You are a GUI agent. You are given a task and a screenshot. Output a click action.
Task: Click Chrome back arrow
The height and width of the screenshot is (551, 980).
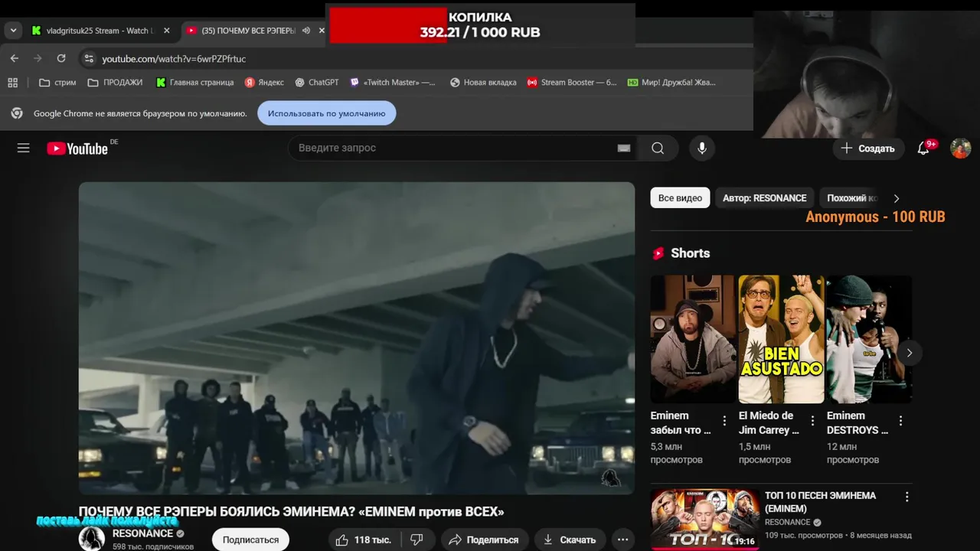click(x=15, y=58)
